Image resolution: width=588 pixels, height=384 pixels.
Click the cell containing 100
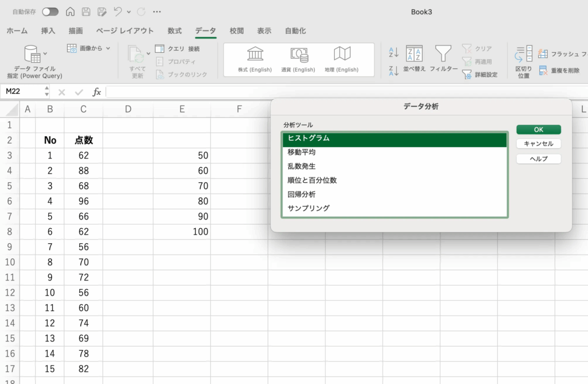[182, 232]
